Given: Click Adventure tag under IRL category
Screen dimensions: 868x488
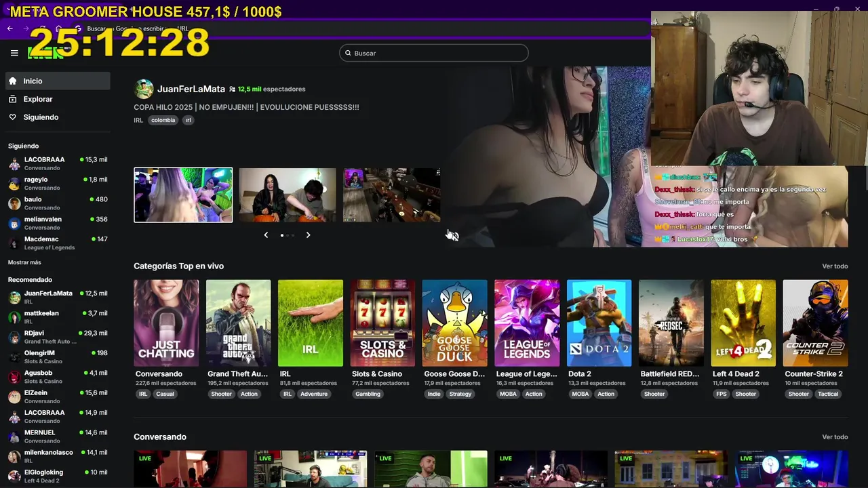Looking at the screenshot, I should 314,394.
